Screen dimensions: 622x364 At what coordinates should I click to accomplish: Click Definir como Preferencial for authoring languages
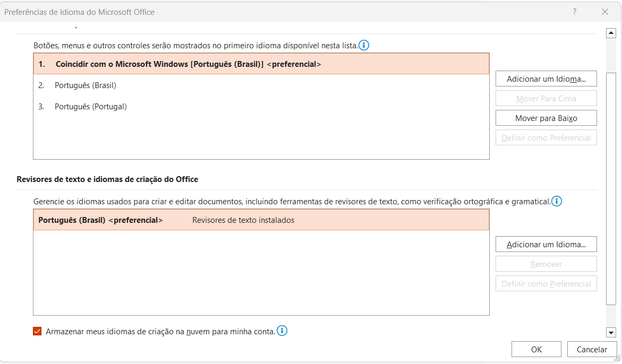pyautogui.click(x=546, y=283)
